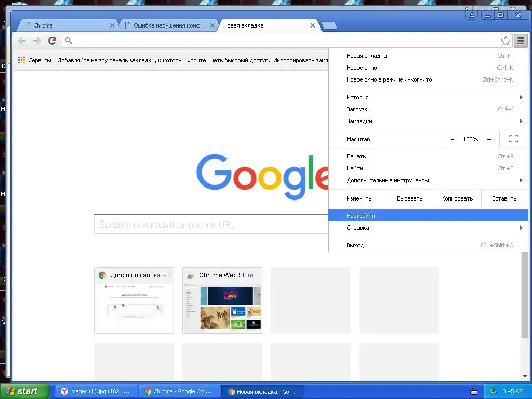This screenshot has height=399, width=532.
Task: Switch to images (1).jpg taskbar item
Action: pyautogui.click(x=96, y=392)
